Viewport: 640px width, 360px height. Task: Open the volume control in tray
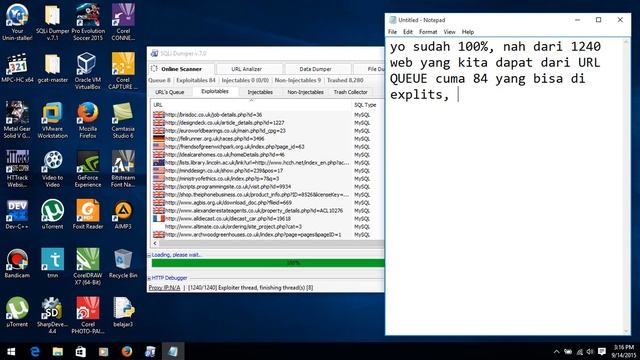[x=590, y=351]
